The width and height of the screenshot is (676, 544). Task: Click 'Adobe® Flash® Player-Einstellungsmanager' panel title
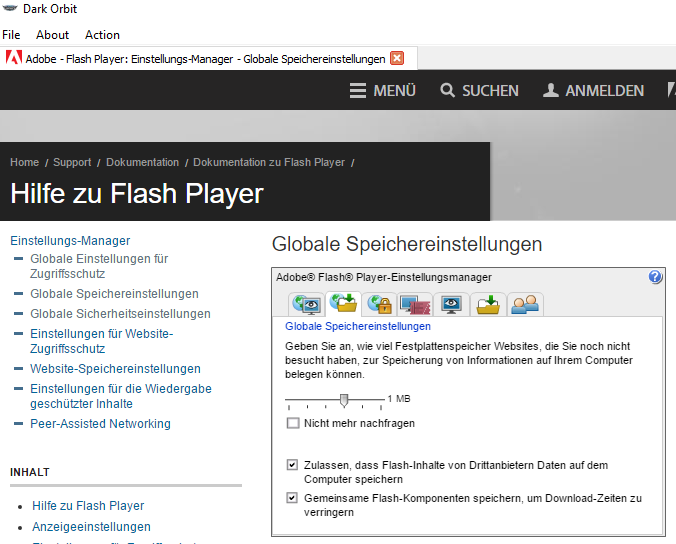(384, 277)
